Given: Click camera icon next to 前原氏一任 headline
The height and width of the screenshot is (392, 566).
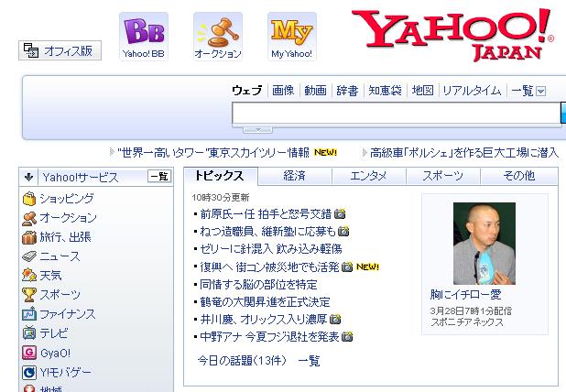Looking at the screenshot, I should coord(340,214).
